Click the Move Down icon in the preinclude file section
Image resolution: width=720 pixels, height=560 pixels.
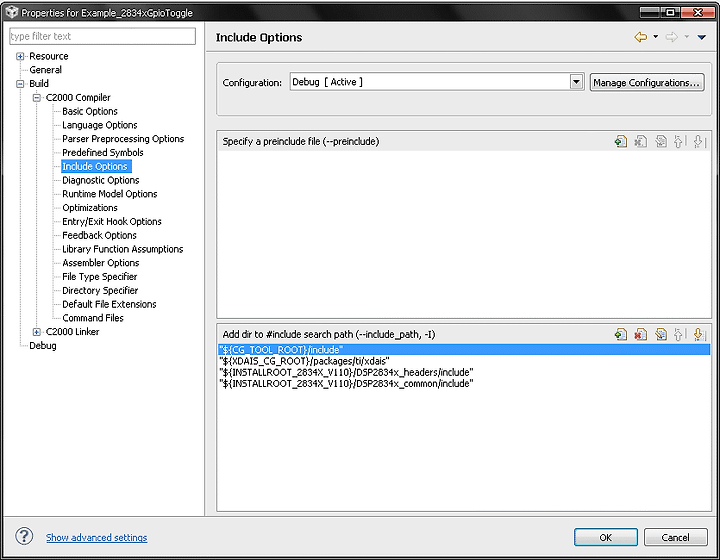698,141
